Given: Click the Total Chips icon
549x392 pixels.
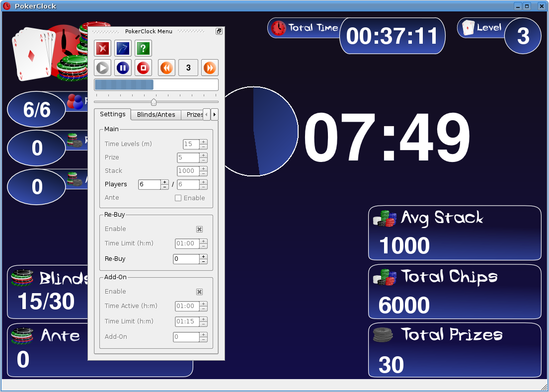Looking at the screenshot, I should pyautogui.click(x=385, y=278).
